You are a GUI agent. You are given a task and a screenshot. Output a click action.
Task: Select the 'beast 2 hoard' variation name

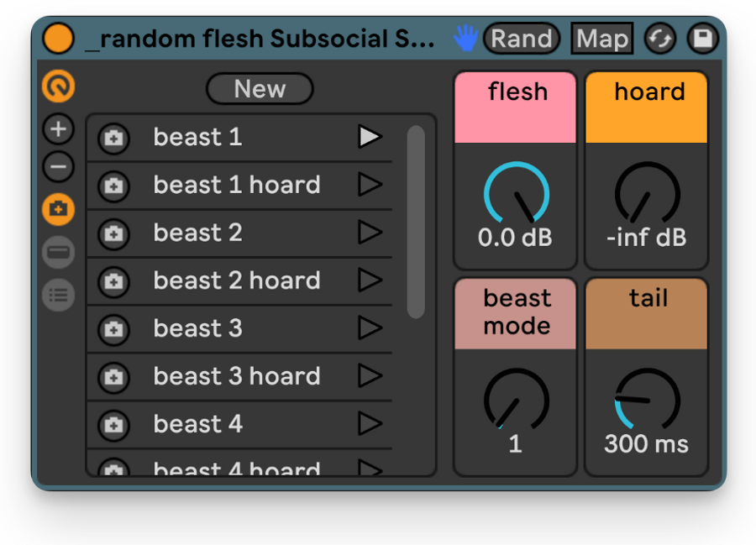(x=237, y=280)
